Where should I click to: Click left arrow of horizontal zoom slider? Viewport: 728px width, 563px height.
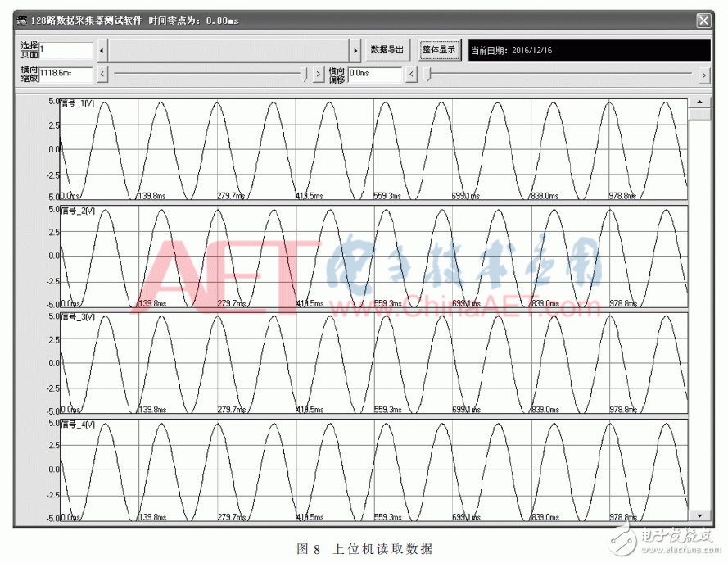coord(102,74)
